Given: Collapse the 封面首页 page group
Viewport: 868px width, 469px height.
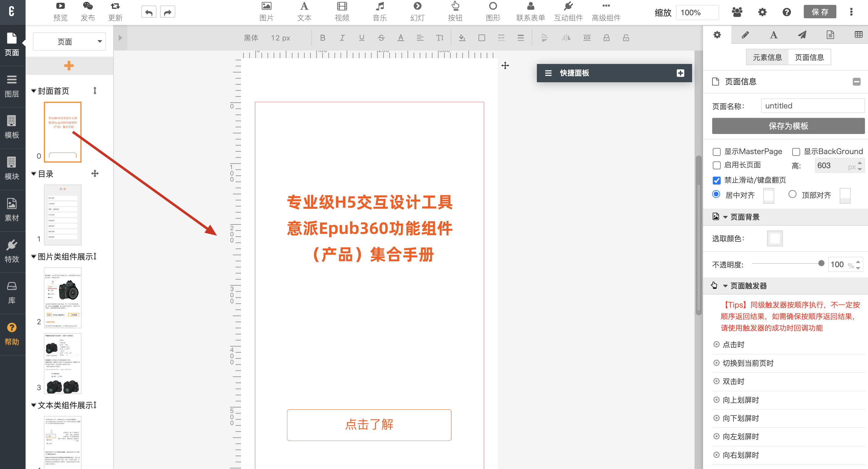Looking at the screenshot, I should click(x=34, y=91).
